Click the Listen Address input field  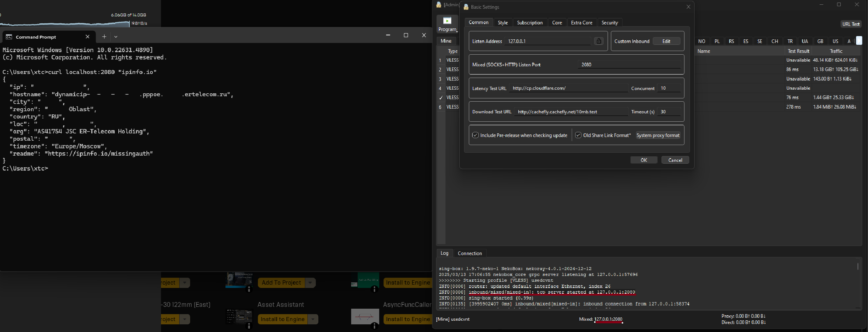coord(548,41)
